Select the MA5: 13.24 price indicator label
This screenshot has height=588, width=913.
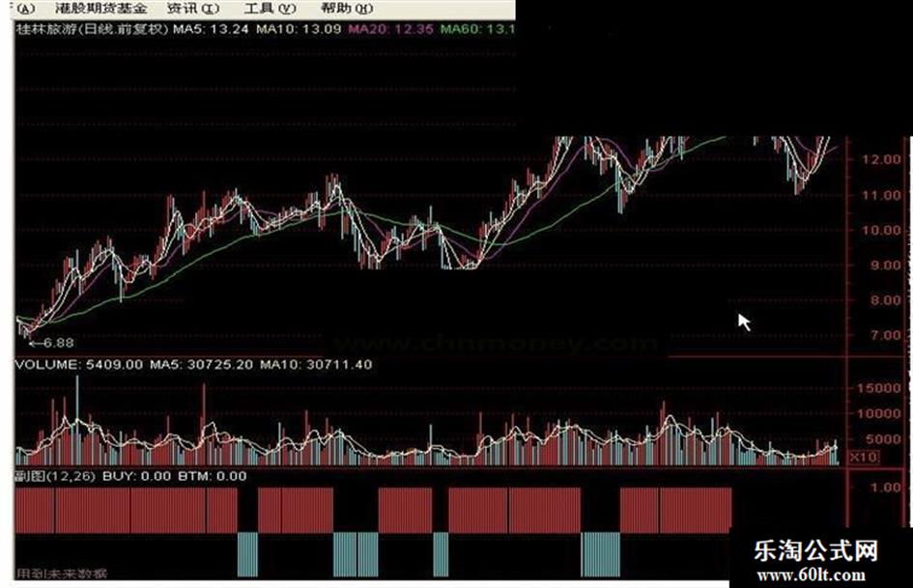click(x=211, y=29)
